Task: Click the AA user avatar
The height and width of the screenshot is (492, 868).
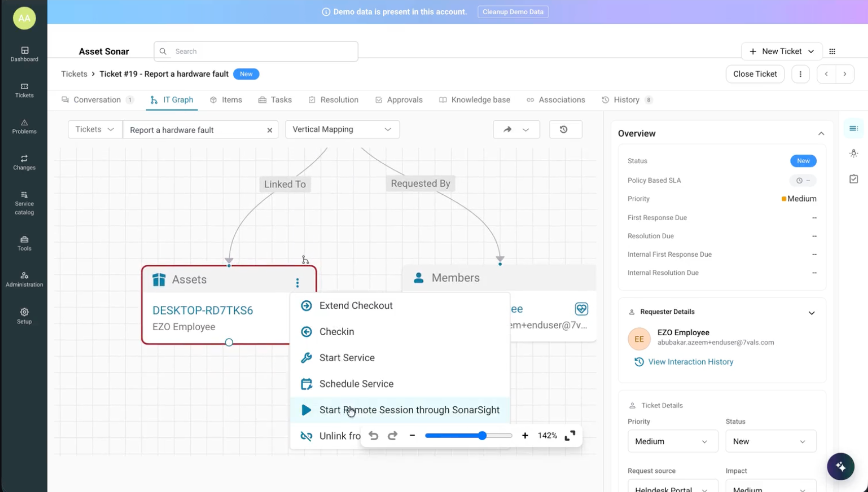Action: pos(24,18)
